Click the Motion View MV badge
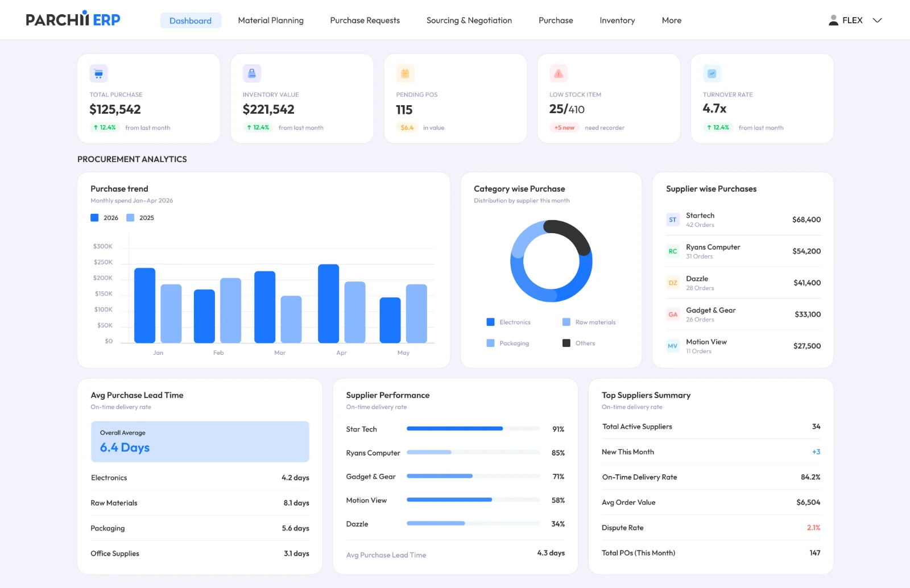The height and width of the screenshot is (588, 910). pyautogui.click(x=673, y=346)
